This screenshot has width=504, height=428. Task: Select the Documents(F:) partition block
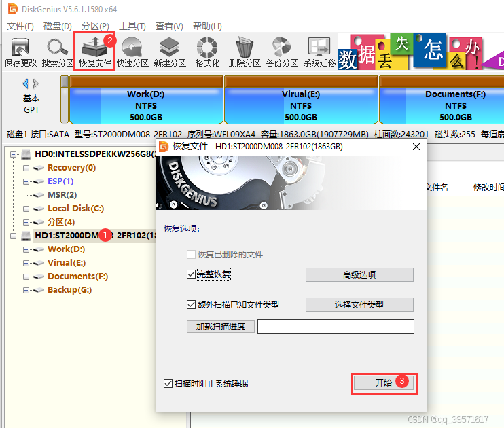click(x=442, y=100)
